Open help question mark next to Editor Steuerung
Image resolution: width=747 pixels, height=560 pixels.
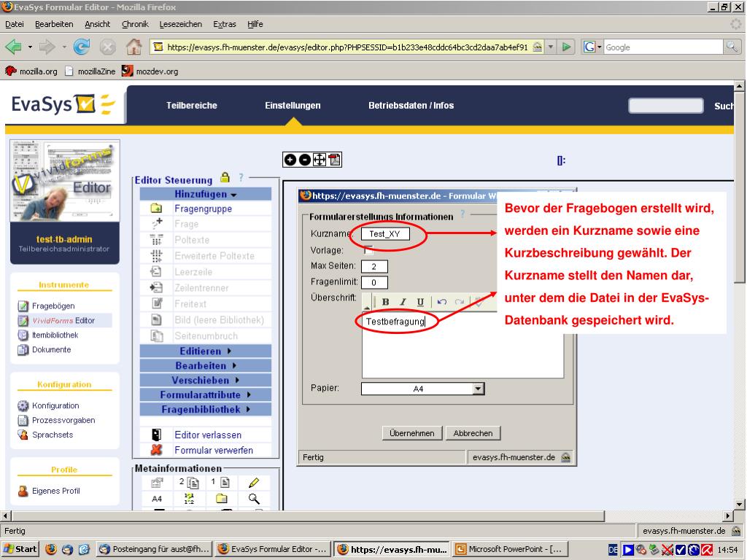pyautogui.click(x=241, y=178)
